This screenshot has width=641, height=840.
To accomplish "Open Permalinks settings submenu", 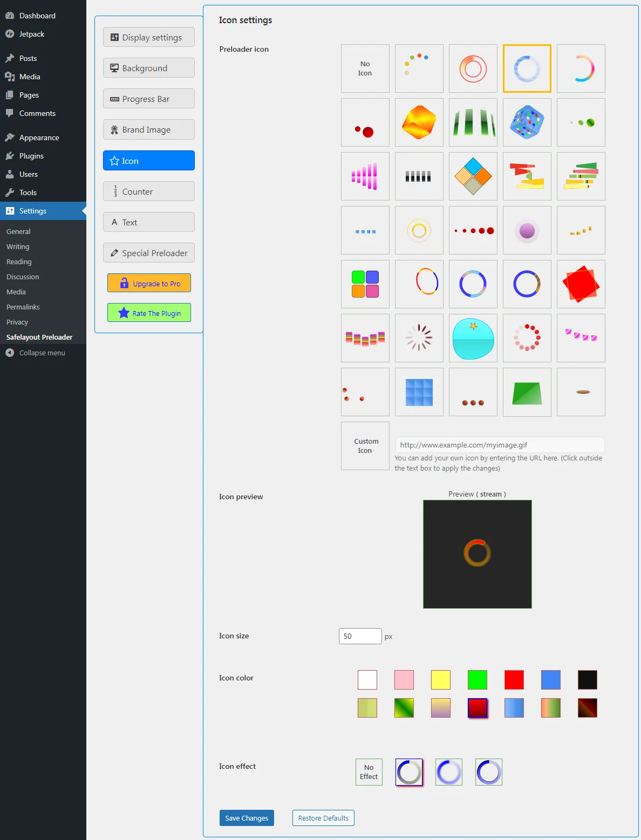I will pos(23,307).
